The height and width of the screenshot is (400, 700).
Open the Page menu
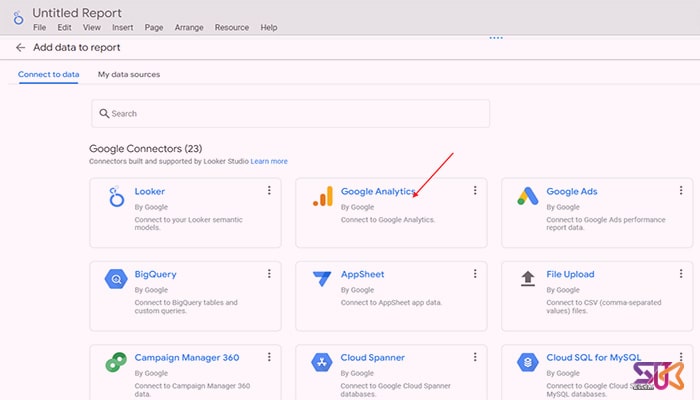(x=154, y=28)
